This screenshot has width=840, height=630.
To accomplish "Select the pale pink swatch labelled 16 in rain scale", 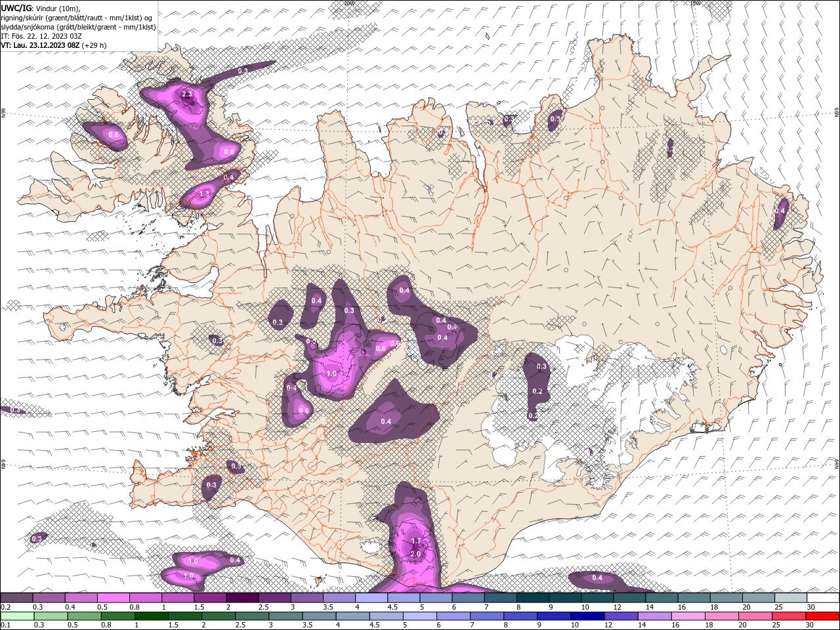I will click(687, 616).
